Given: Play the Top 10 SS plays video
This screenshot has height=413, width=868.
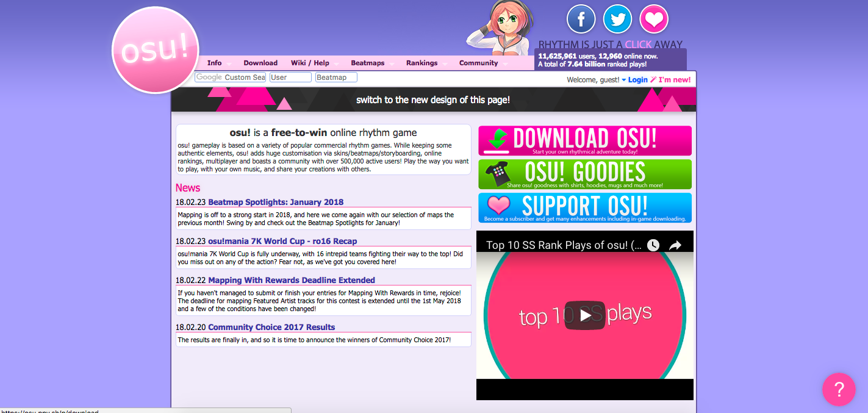Looking at the screenshot, I should pyautogui.click(x=585, y=315).
